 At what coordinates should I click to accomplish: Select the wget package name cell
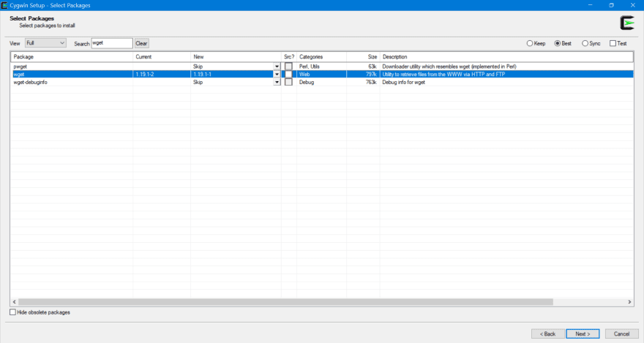19,75
